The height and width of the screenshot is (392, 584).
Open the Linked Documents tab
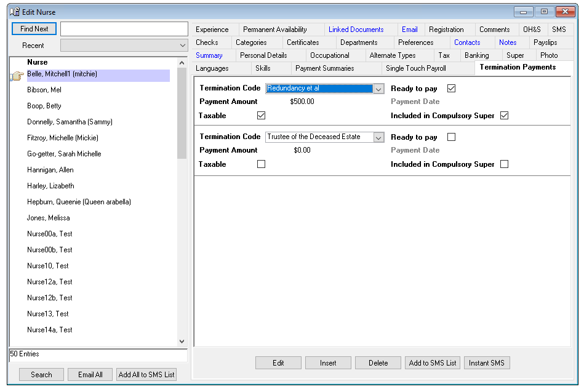[x=356, y=30]
